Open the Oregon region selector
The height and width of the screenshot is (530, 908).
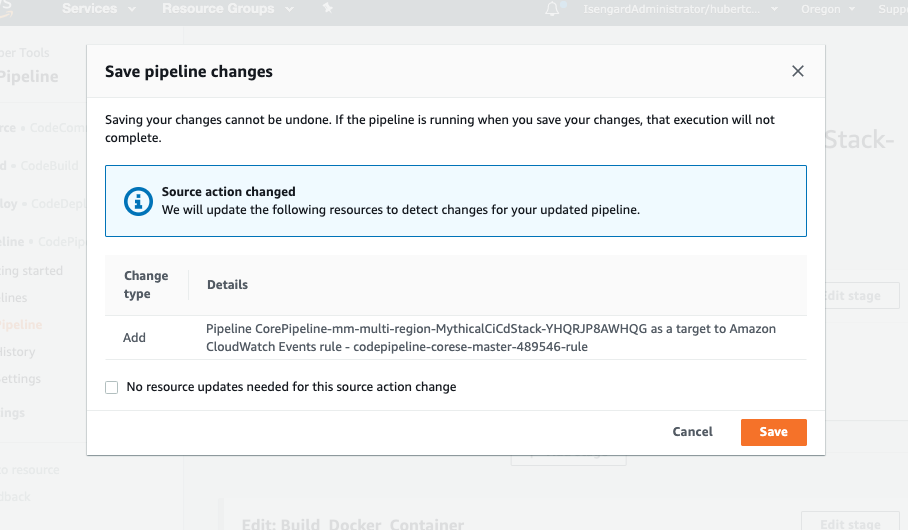(828, 9)
